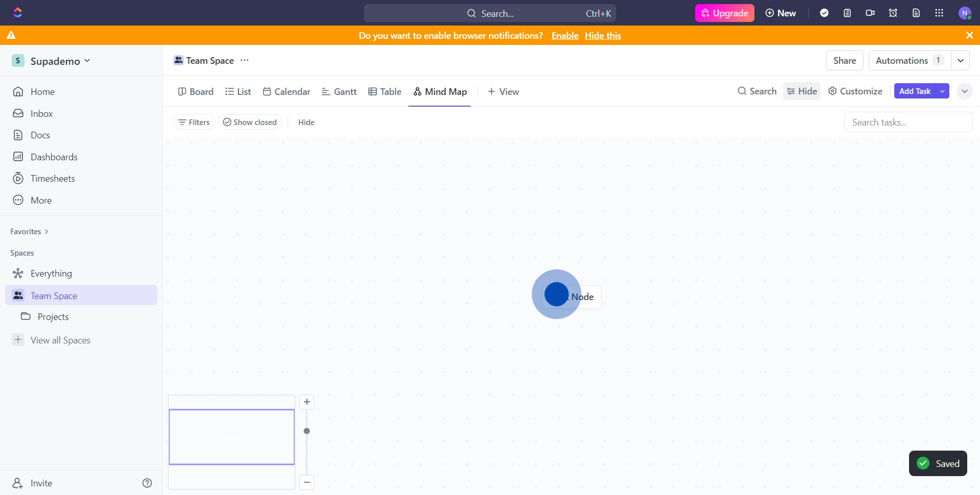Open Timesheets in sidebar
980x495 pixels.
pos(81,179)
